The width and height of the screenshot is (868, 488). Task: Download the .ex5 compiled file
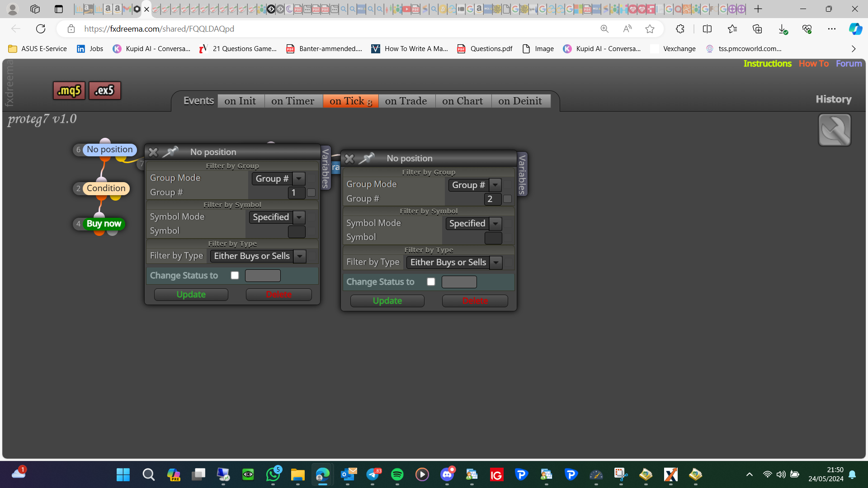click(104, 90)
